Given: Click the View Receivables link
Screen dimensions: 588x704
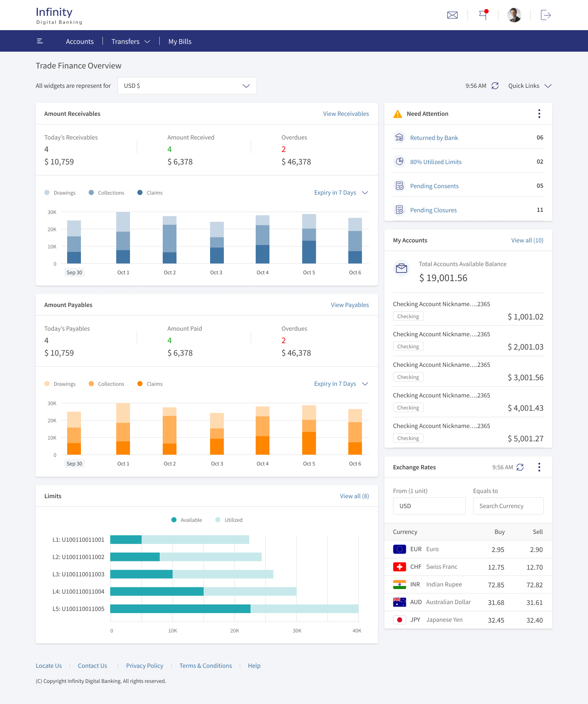Looking at the screenshot, I should click(346, 114).
